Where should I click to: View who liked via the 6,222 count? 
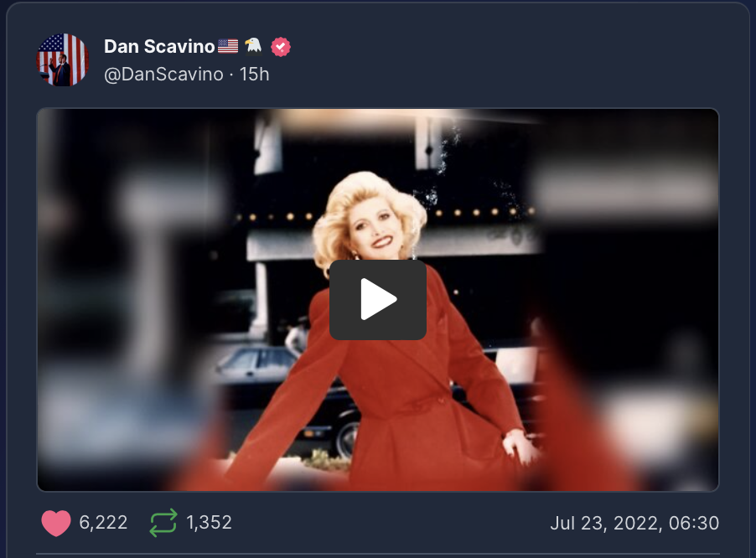(x=103, y=523)
